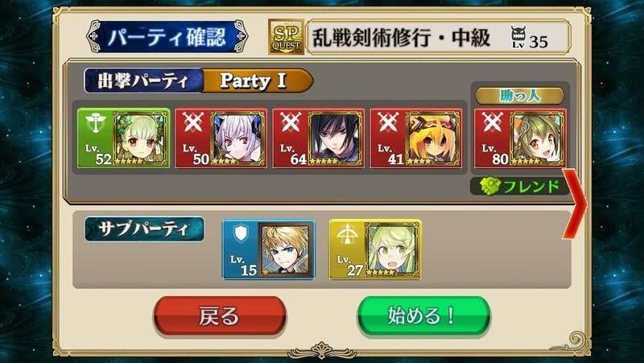Click crossed swords icon on Lv. 41 card
The width and height of the screenshot is (644, 363).
[389, 122]
